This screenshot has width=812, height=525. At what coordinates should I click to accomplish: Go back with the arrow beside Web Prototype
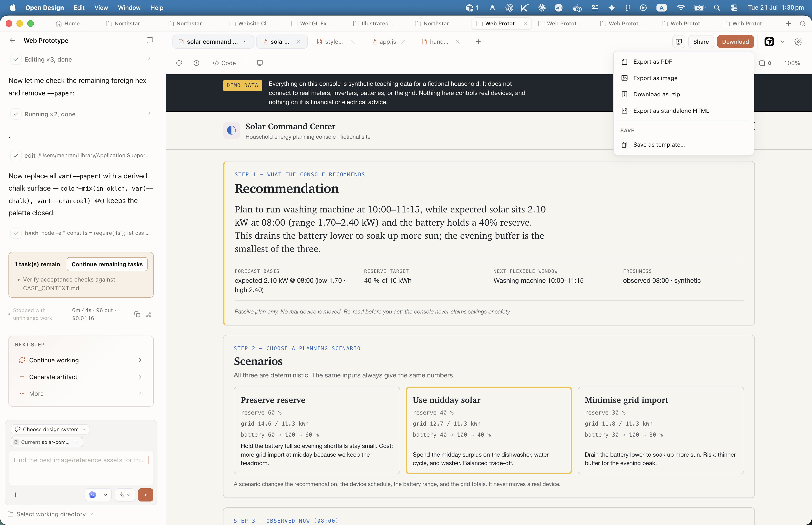[12, 41]
